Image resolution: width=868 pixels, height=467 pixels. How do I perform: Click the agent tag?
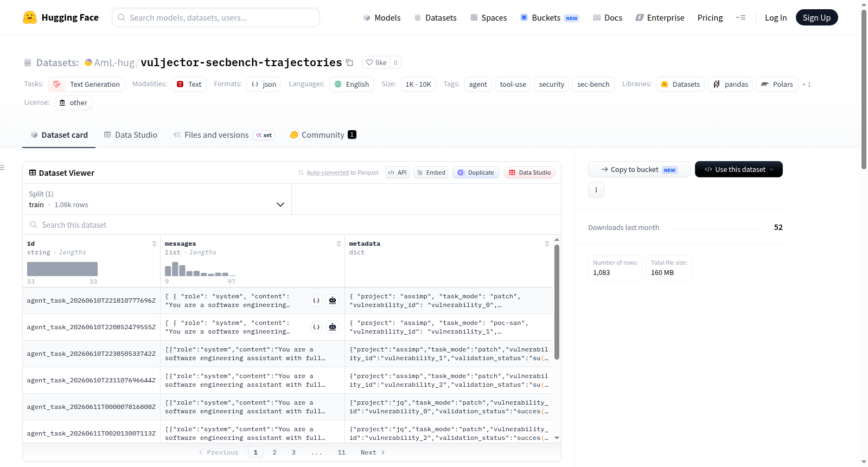point(478,84)
